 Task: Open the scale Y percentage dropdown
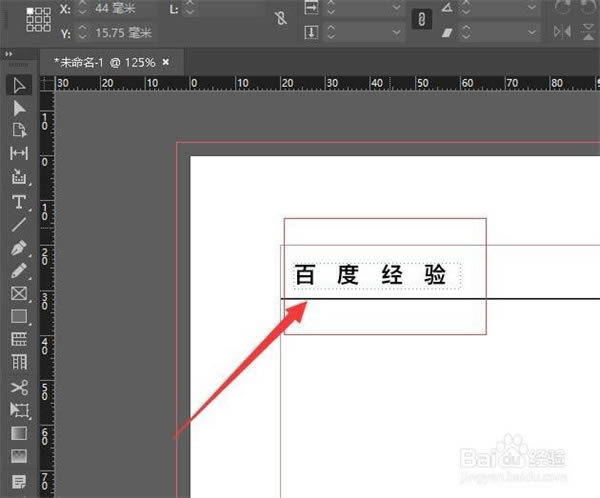396,33
